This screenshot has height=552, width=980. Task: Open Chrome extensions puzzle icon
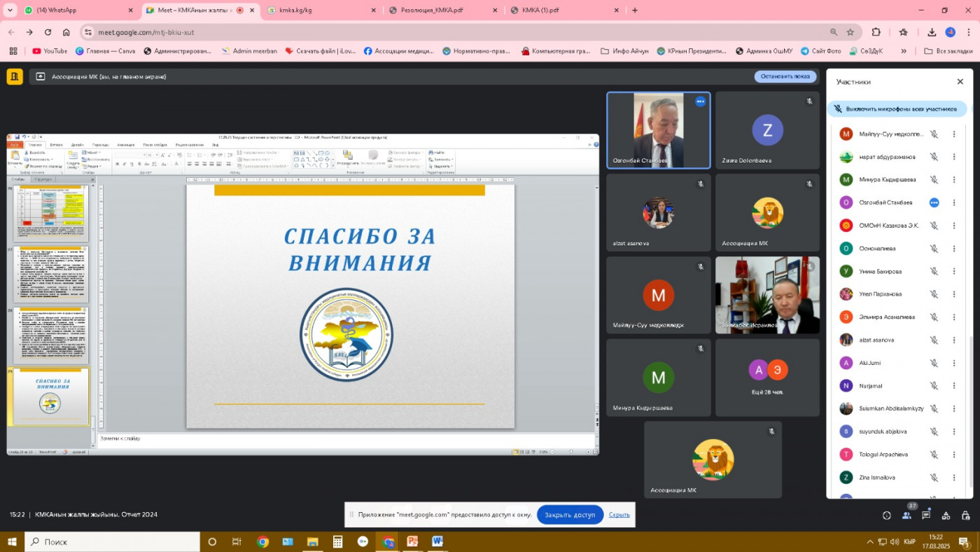(x=876, y=32)
